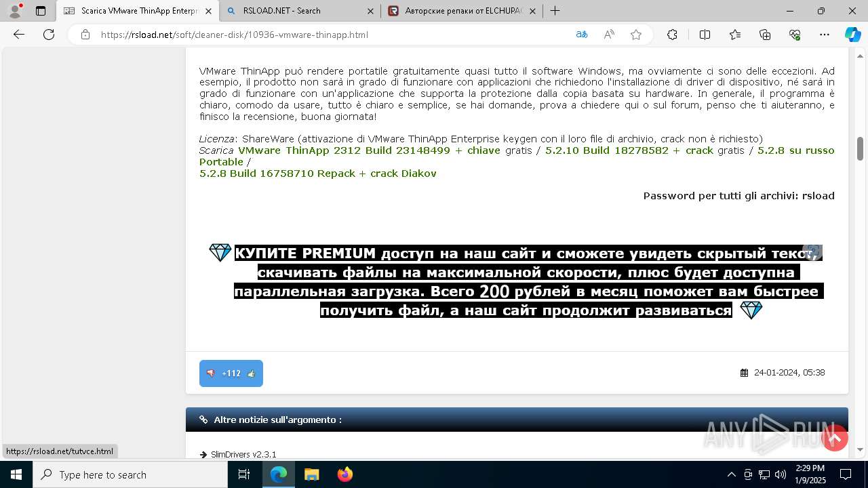Close the ELCHUPACABRA repacks tab
868x488 pixels.
[532, 11]
